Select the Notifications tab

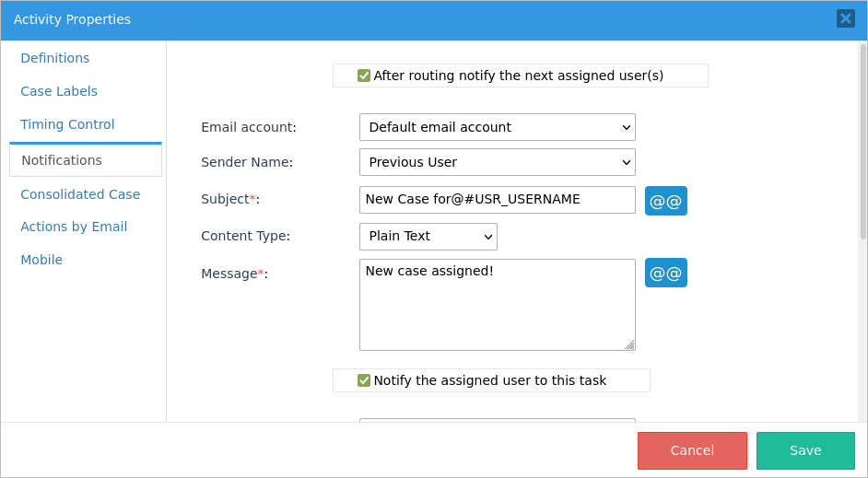[62, 160]
